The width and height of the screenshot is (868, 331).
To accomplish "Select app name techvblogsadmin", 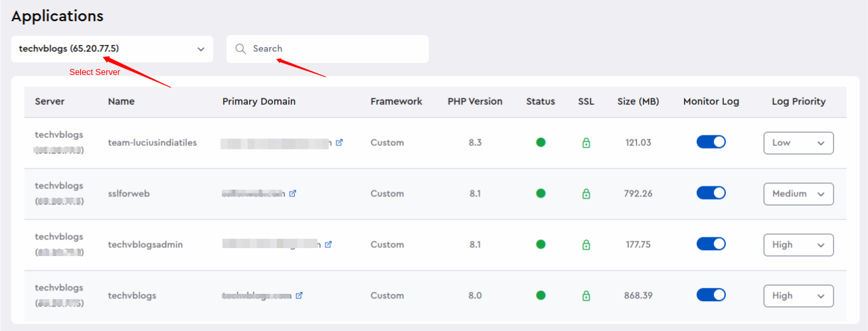I will [x=145, y=245].
